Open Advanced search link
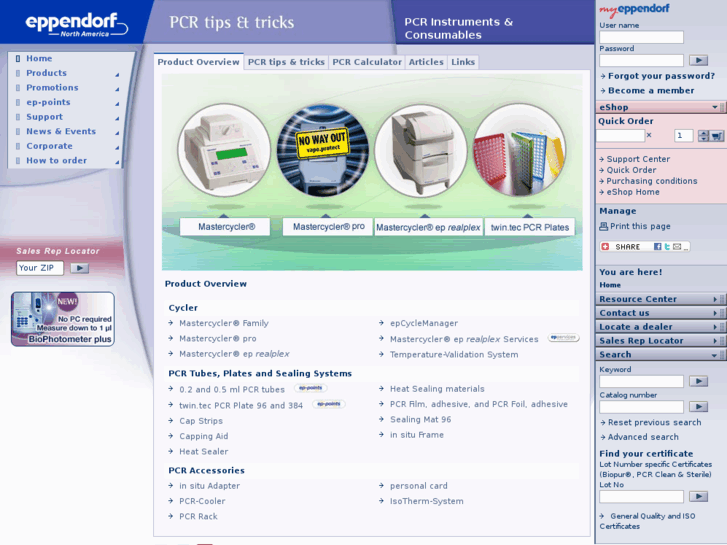 [x=643, y=437]
